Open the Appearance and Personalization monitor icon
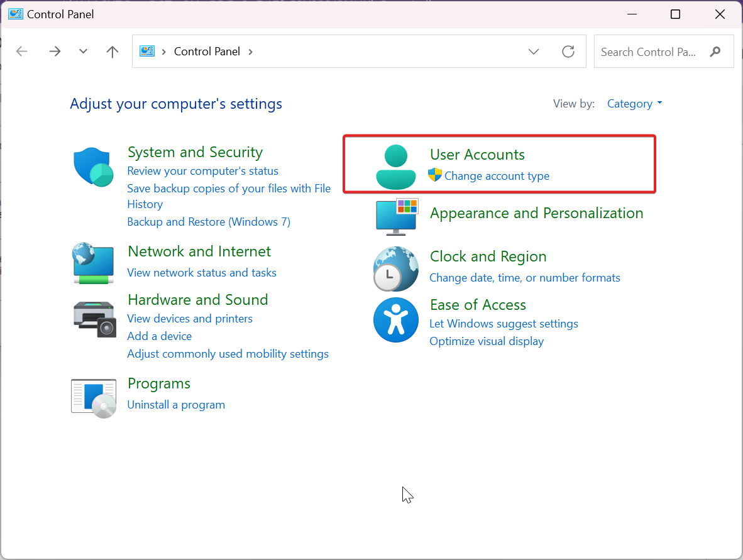 click(397, 217)
